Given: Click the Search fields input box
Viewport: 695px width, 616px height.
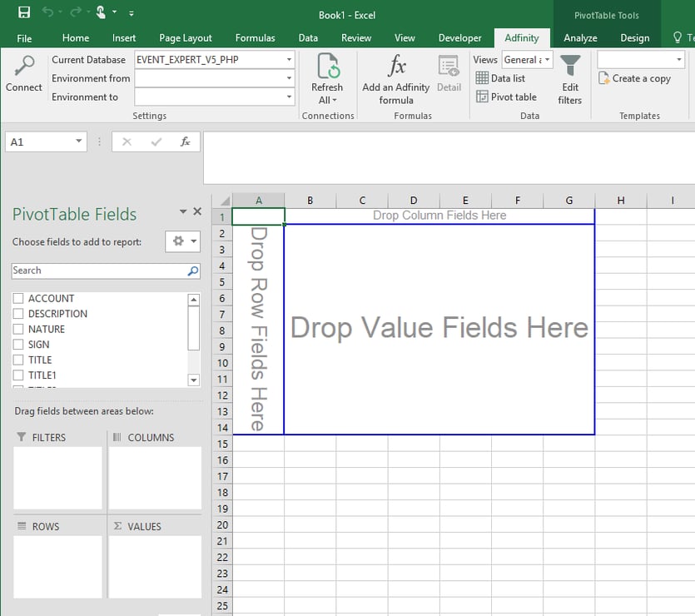Looking at the screenshot, I should [x=98, y=271].
